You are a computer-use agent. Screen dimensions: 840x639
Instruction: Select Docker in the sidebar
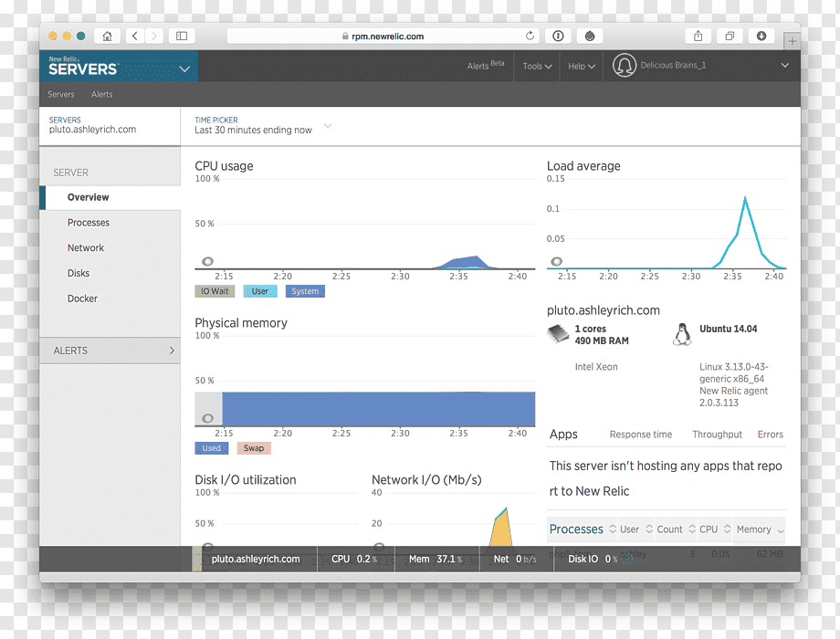point(82,299)
